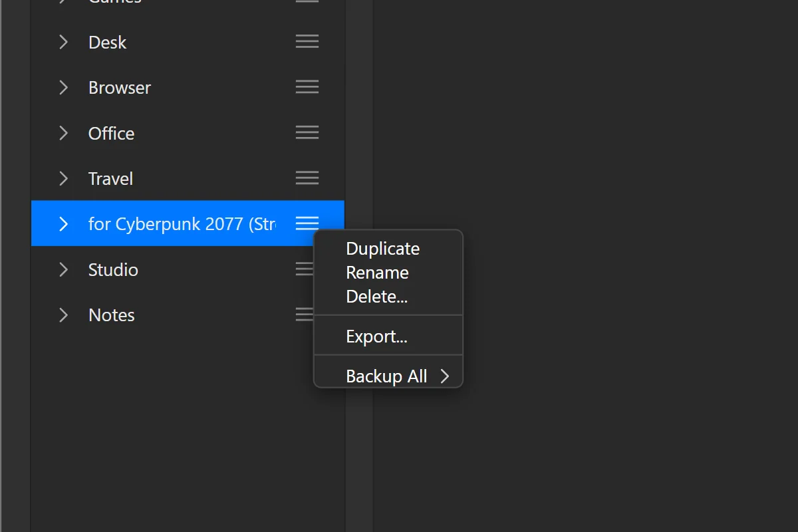This screenshot has height=532, width=798.
Task: Select the Office row label
Action: [x=112, y=134]
